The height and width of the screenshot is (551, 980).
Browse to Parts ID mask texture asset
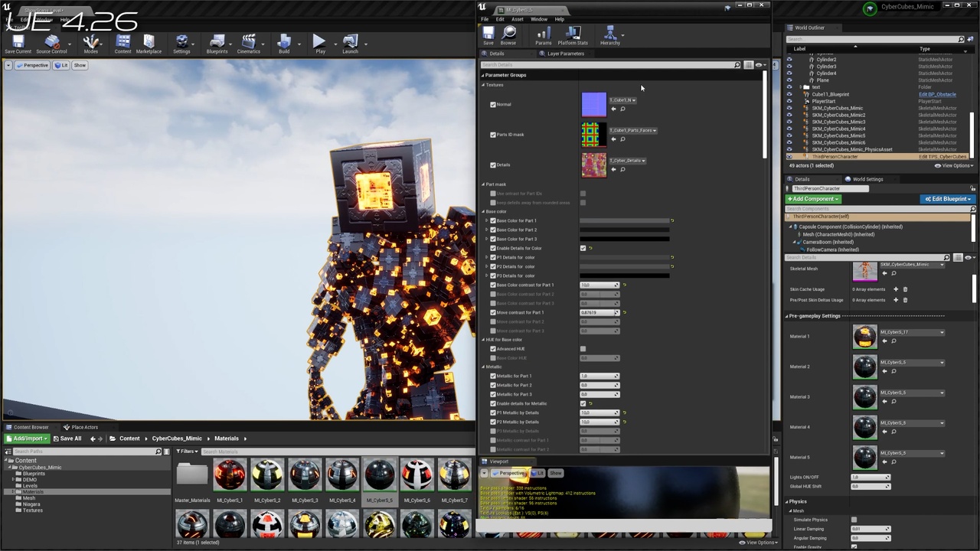622,139
